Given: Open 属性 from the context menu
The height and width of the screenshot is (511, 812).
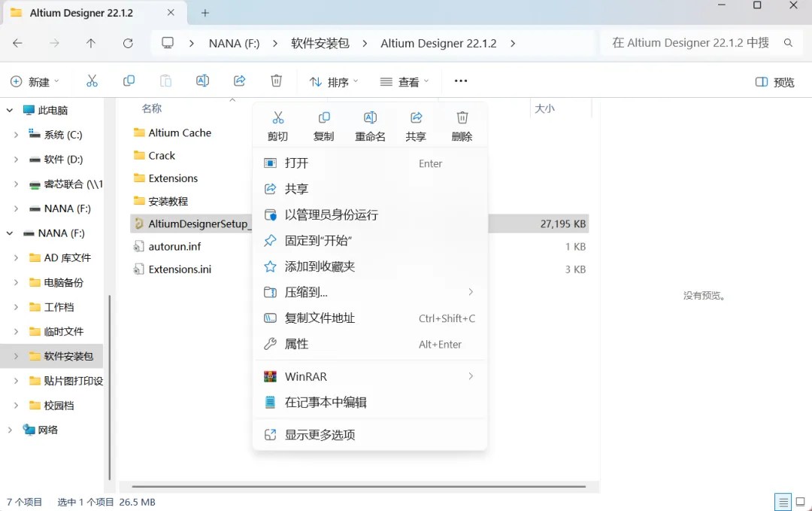Looking at the screenshot, I should [x=370, y=344].
